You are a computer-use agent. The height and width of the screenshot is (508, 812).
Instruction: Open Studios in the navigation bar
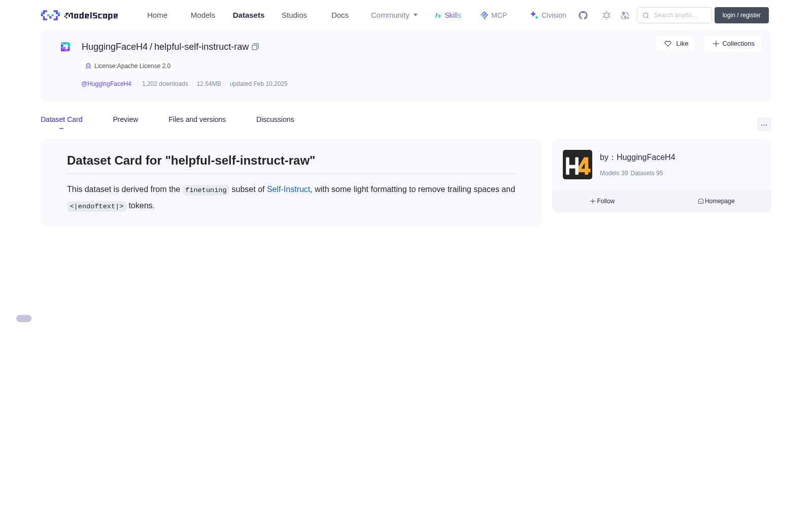[294, 15]
